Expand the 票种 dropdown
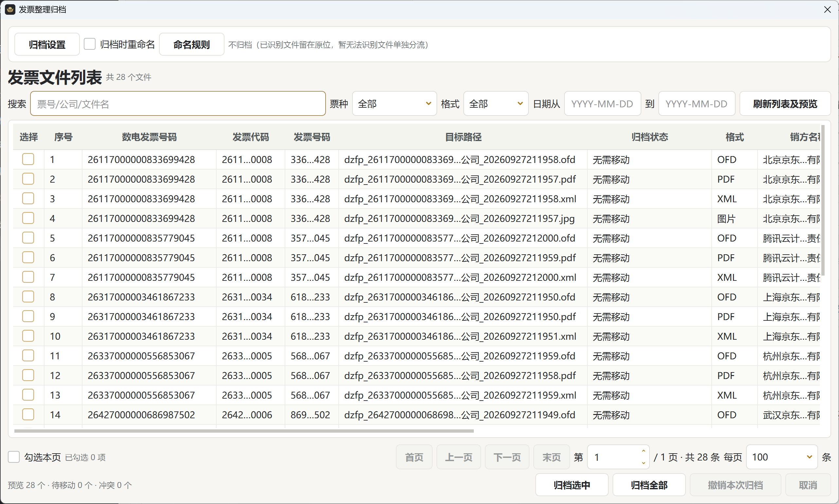The height and width of the screenshot is (504, 839). (x=394, y=104)
